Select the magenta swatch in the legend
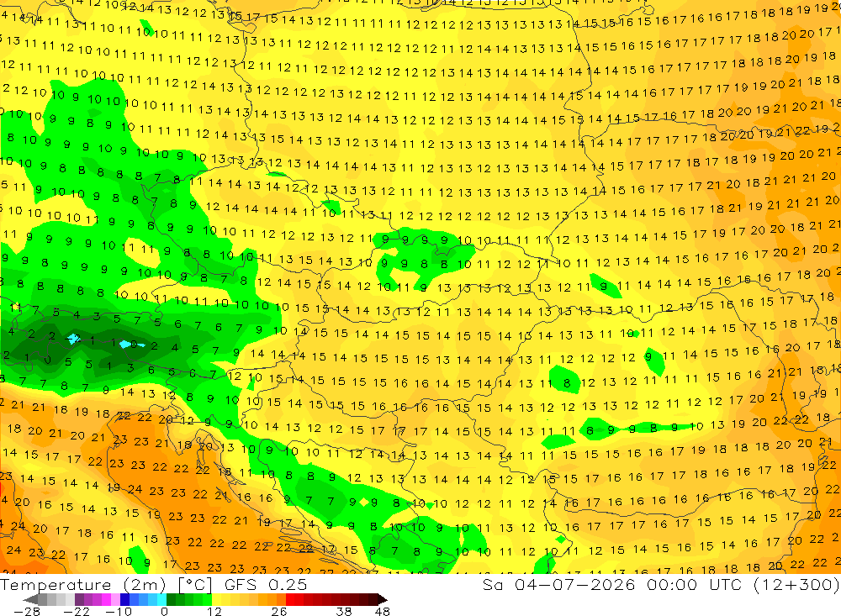 [x=106, y=599]
